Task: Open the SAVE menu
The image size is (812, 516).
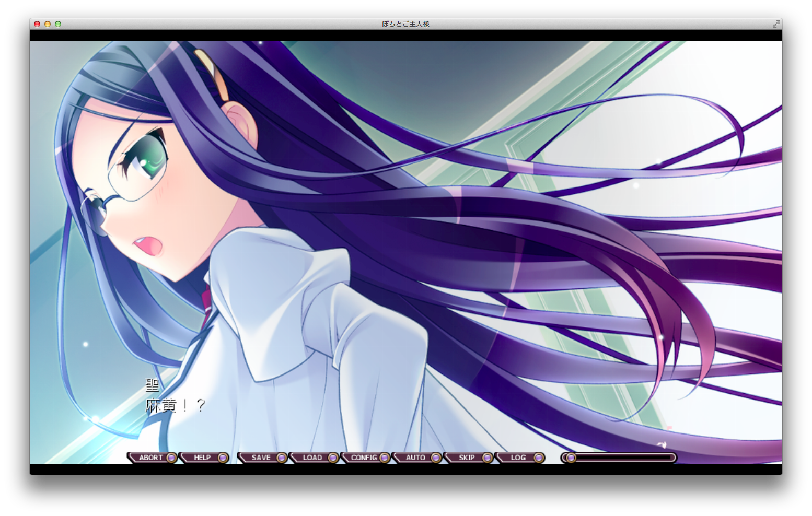Action: (262, 458)
